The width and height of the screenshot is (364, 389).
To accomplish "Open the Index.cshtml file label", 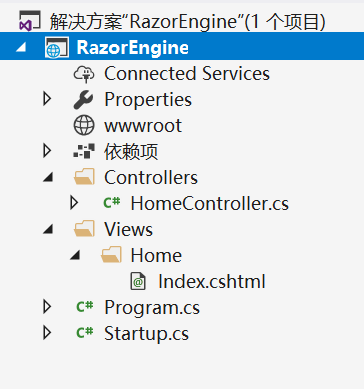I will pos(212,281).
